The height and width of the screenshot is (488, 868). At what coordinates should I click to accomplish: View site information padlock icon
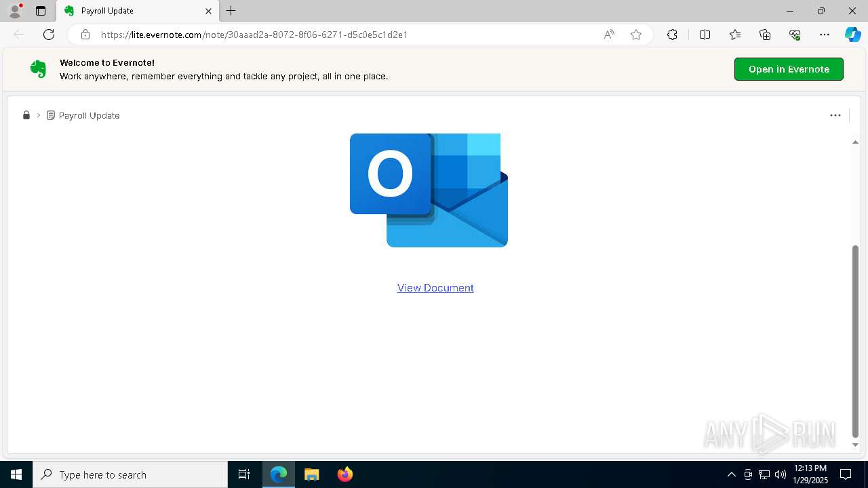[x=85, y=35]
